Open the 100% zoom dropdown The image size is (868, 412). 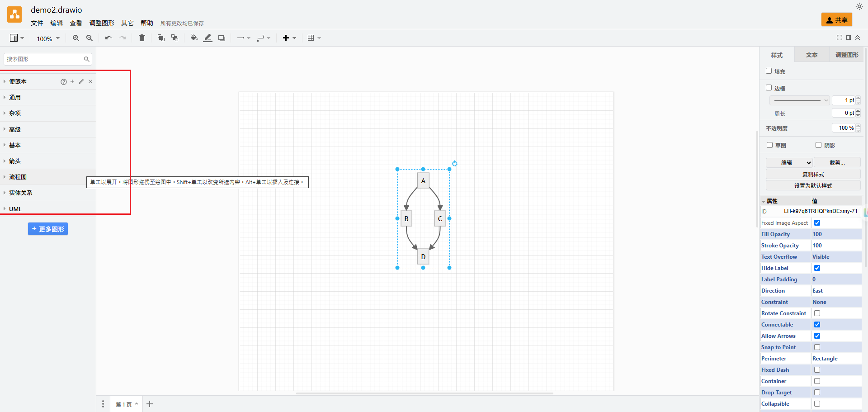(48, 38)
